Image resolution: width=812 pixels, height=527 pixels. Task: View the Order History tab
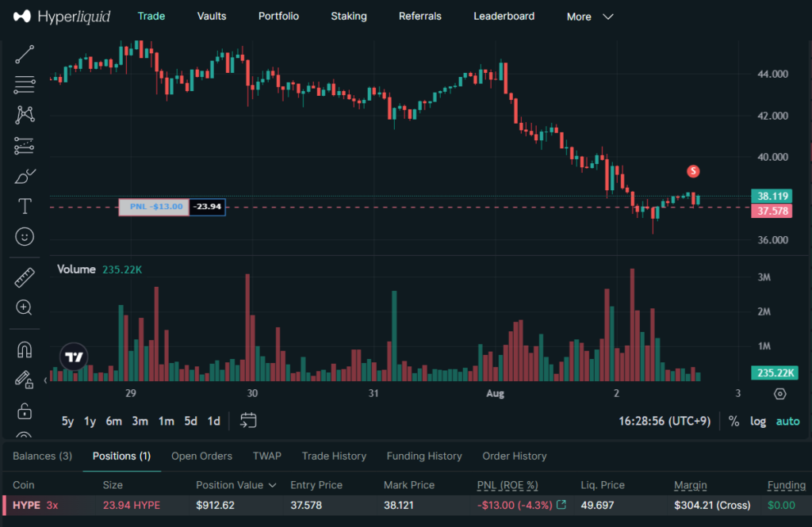click(x=515, y=456)
